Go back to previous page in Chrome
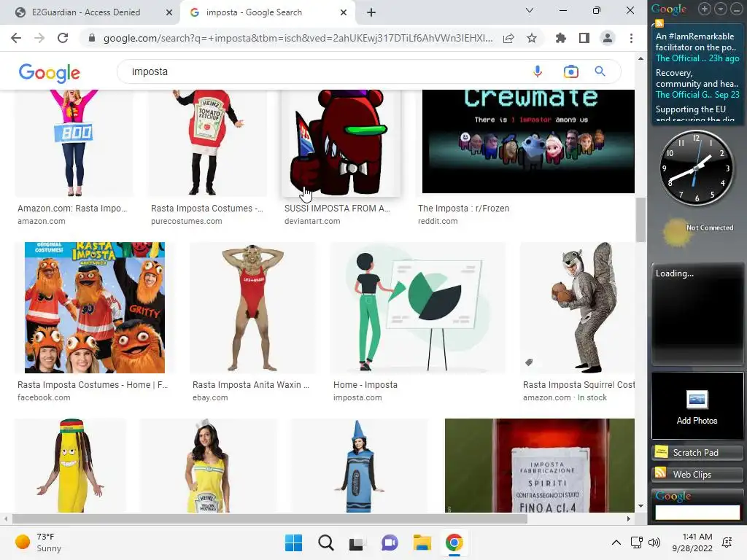 click(x=16, y=38)
